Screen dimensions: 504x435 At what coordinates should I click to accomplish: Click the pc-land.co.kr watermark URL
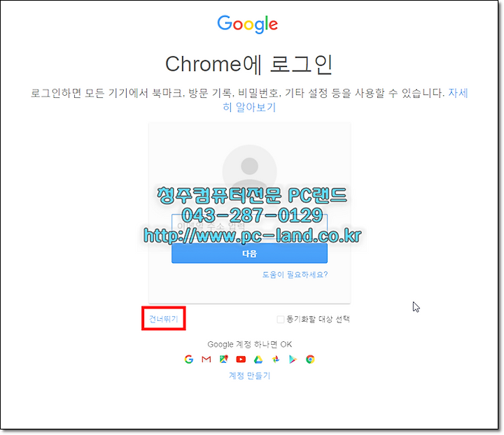253,236
